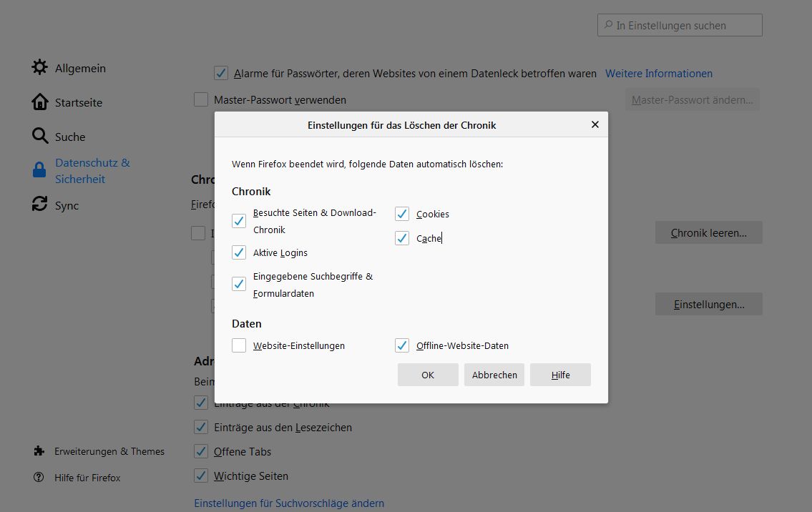Uncheck the Cookies checkbox
This screenshot has width=812, height=512.
coord(402,214)
